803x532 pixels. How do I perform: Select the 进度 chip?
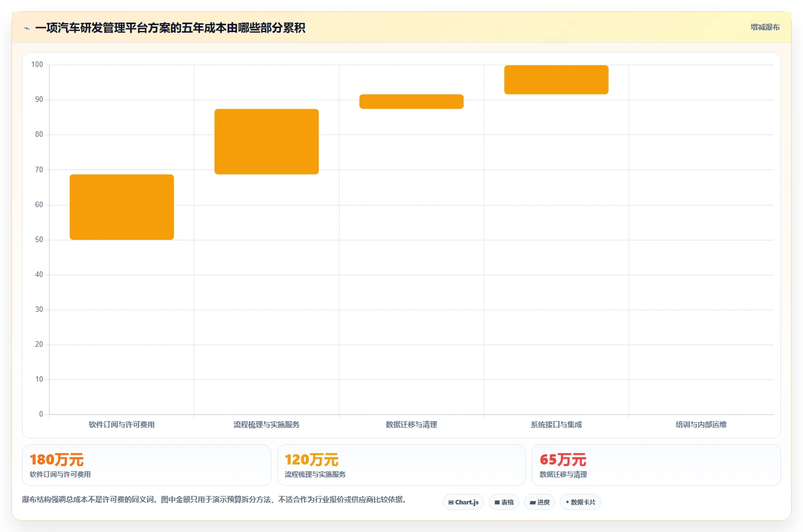click(x=539, y=502)
